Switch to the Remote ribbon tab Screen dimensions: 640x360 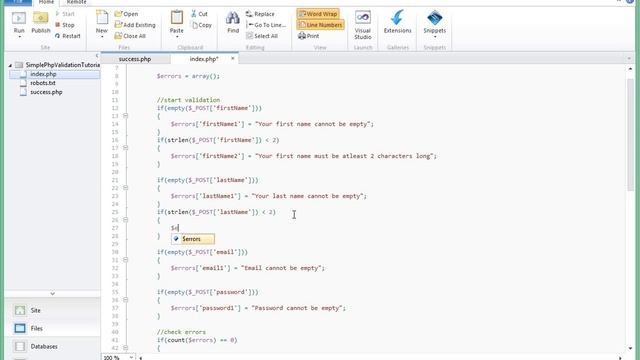76,2
